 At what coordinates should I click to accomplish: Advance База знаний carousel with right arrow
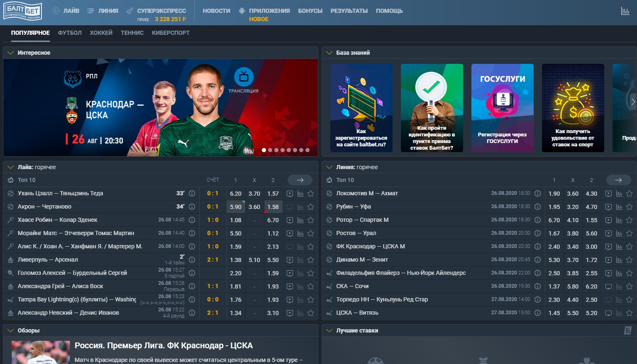coord(633,102)
